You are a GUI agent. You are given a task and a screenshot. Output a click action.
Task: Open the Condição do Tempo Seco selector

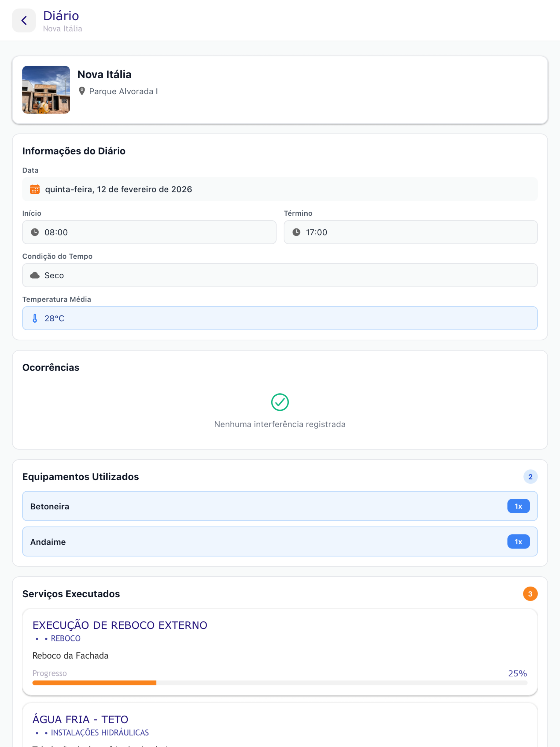[x=280, y=275]
